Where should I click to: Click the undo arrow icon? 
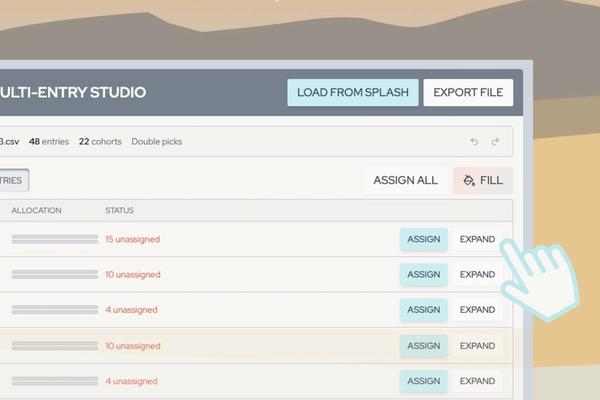click(x=474, y=142)
